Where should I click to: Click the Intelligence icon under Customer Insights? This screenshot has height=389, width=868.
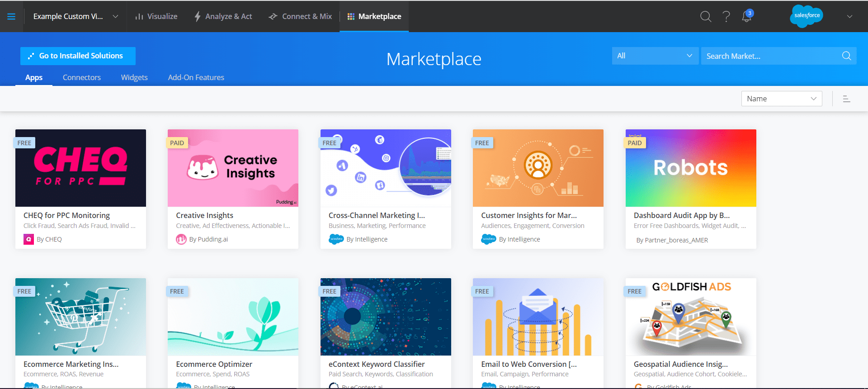pyautogui.click(x=489, y=239)
